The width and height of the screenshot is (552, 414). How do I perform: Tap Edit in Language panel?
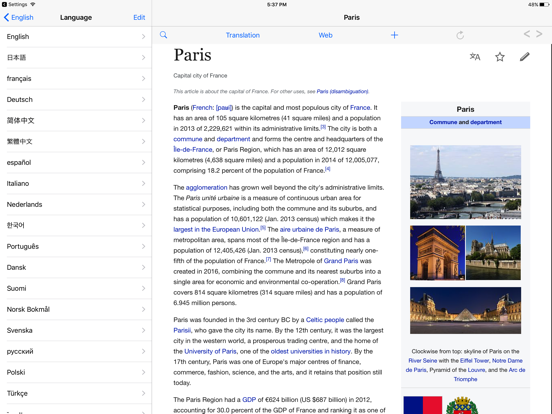tap(139, 17)
